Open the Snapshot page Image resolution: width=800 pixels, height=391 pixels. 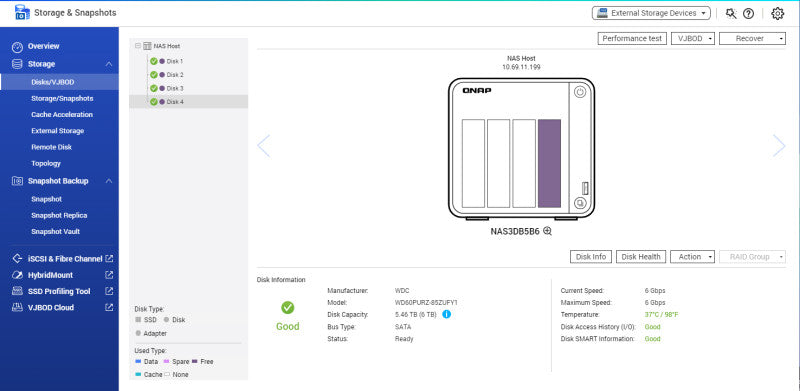(x=46, y=199)
